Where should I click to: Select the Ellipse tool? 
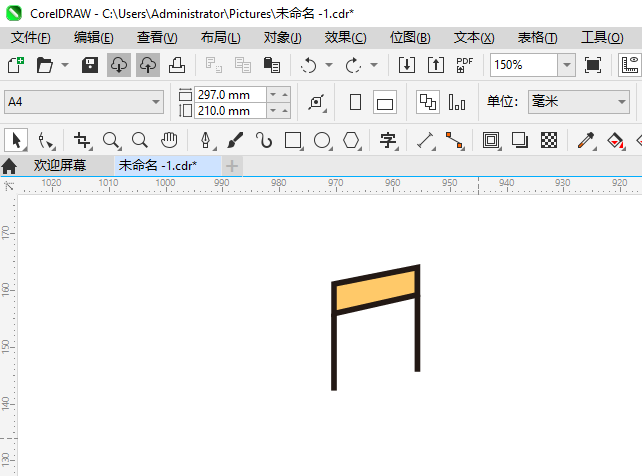[x=322, y=140]
